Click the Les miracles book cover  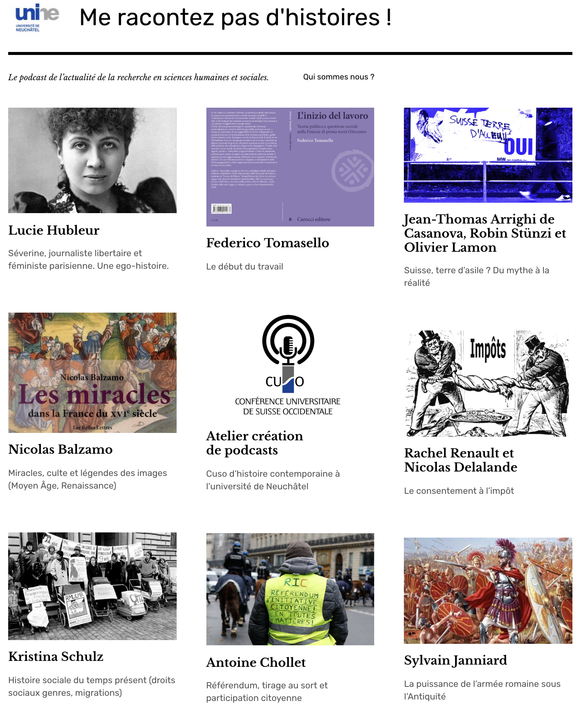tap(92, 373)
